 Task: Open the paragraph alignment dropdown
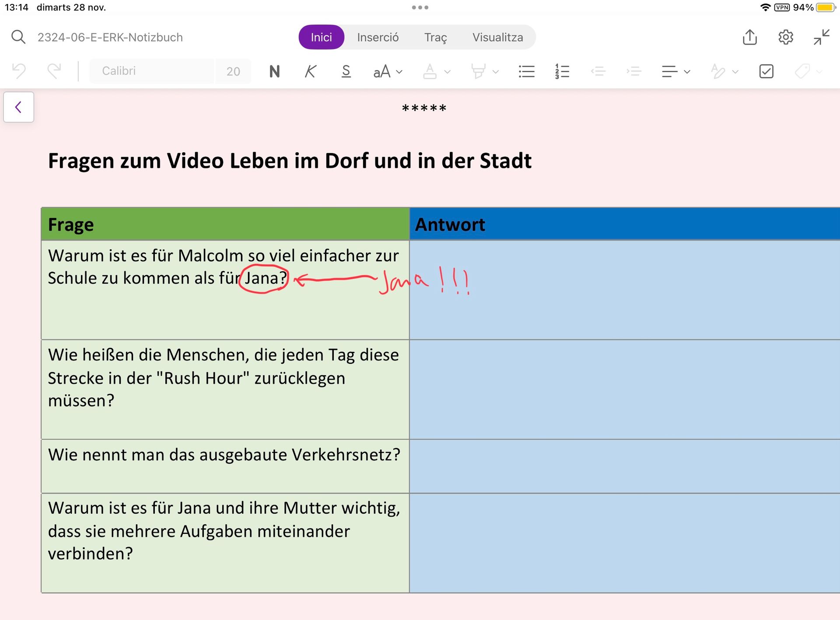(x=675, y=71)
